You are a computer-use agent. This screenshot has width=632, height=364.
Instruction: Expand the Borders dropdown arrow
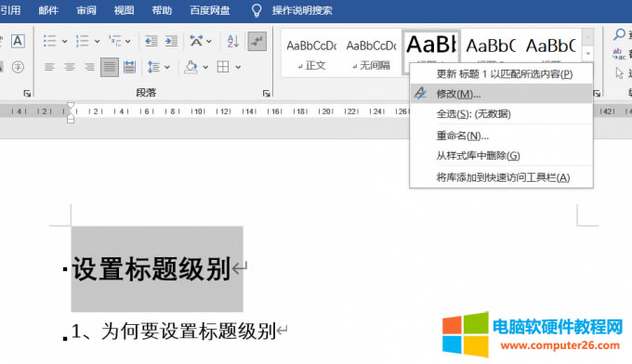[238, 67]
